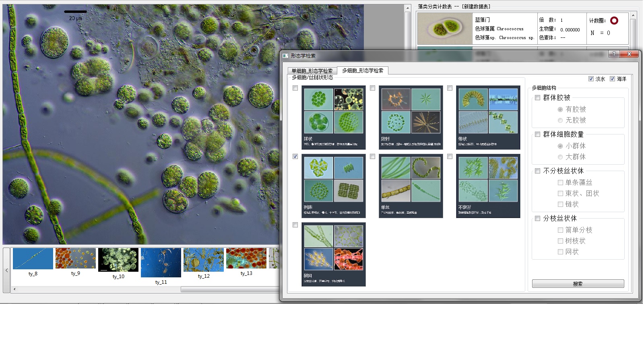This screenshot has width=644, height=347.
Task: Click the 单丝 single filament image card
Action: pos(411,186)
